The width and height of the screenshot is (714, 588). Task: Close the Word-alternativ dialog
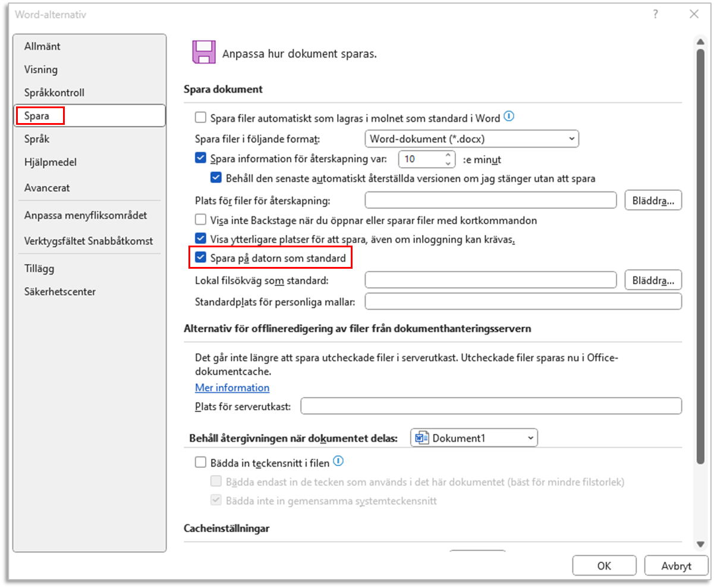(x=693, y=15)
